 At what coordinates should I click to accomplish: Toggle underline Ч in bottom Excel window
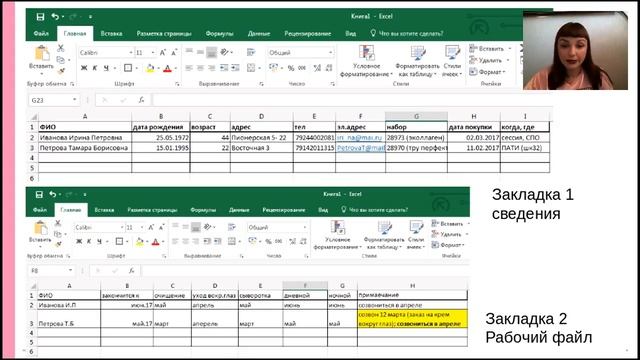(x=100, y=242)
